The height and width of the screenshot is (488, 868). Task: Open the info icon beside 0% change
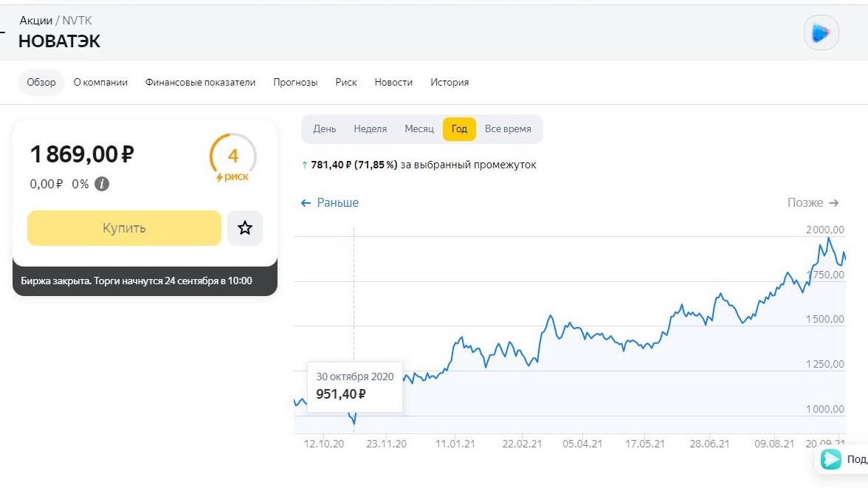(102, 184)
